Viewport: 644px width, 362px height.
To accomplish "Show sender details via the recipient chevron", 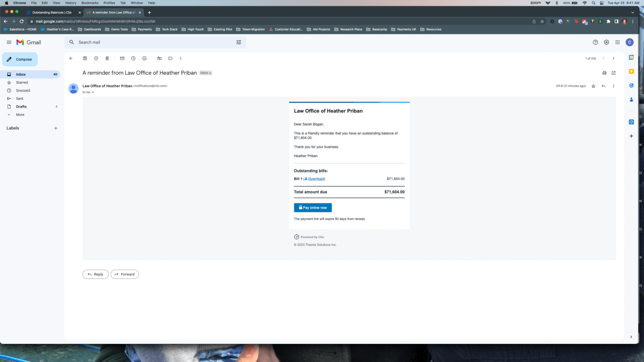I will [93, 92].
